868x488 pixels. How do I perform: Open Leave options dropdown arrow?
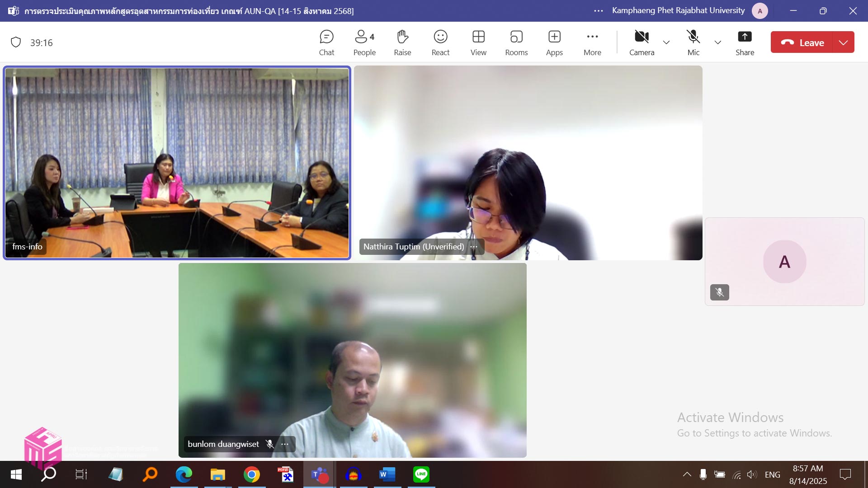click(x=843, y=42)
